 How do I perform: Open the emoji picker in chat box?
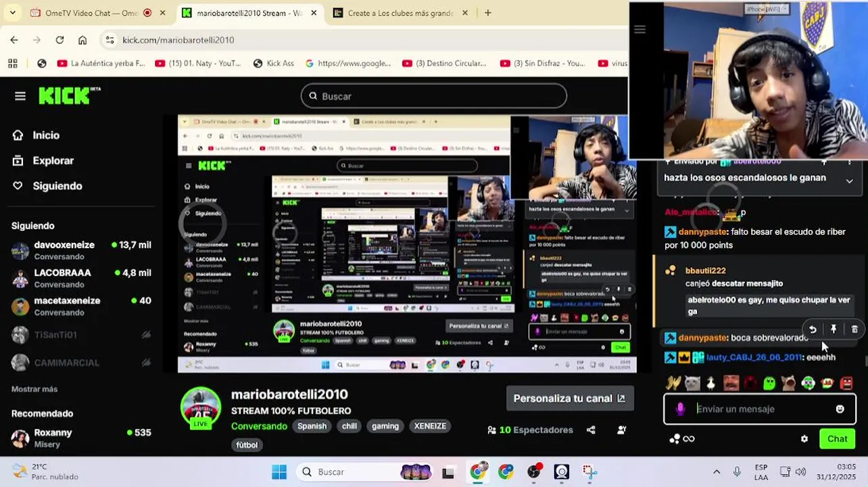840,409
